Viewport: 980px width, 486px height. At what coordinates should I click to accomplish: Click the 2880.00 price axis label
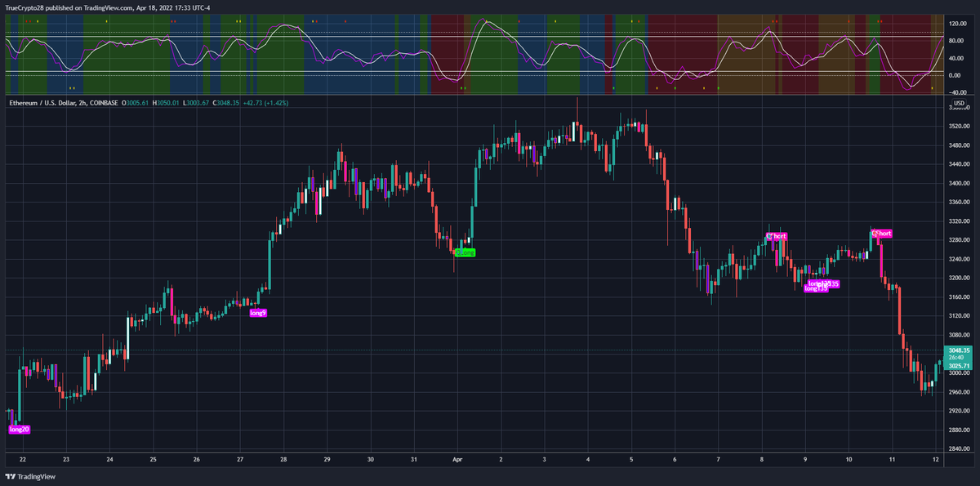[959, 429]
